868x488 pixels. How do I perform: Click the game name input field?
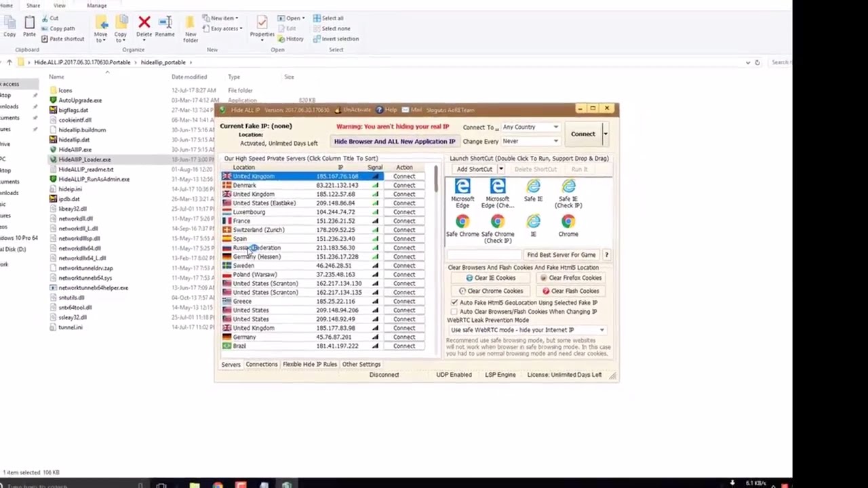484,255
